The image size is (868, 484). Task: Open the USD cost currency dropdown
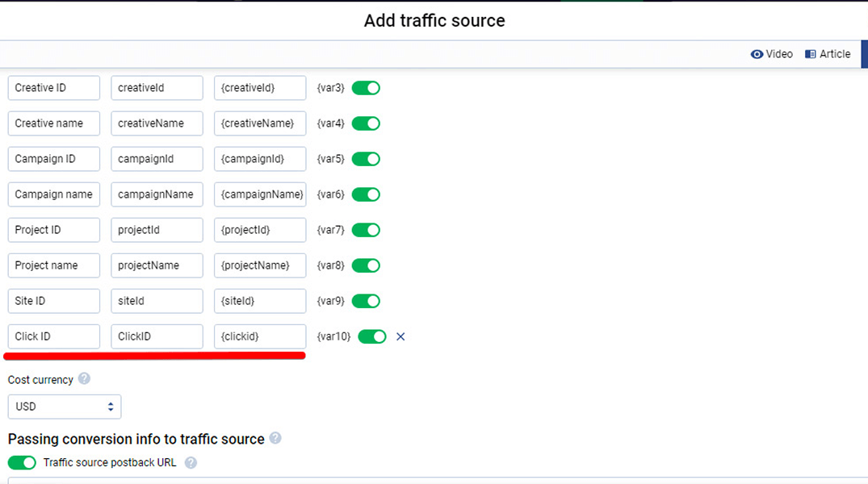65,407
